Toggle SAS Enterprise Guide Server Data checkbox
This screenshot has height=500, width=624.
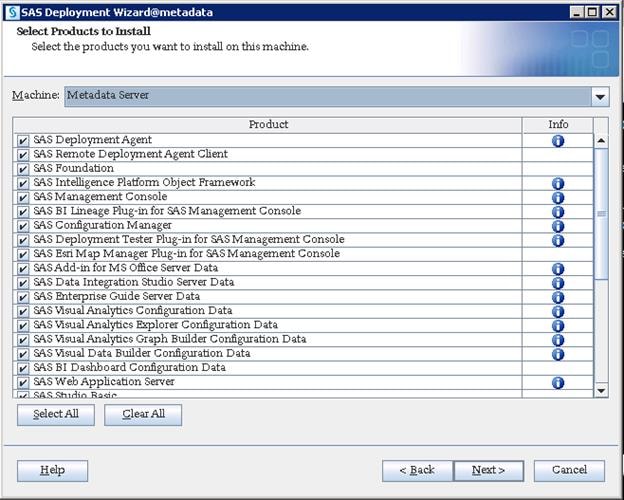[x=23, y=297]
